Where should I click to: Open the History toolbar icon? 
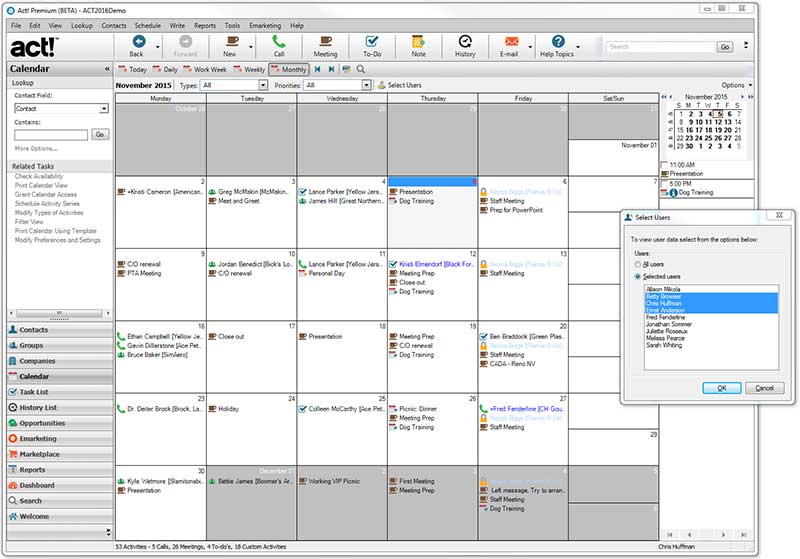(465, 41)
